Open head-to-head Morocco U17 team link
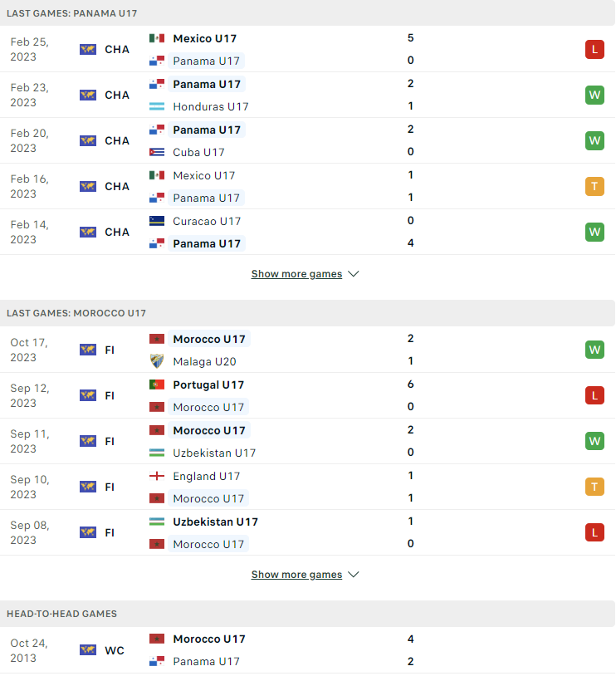Screen dimensions: 616x676 [209, 639]
